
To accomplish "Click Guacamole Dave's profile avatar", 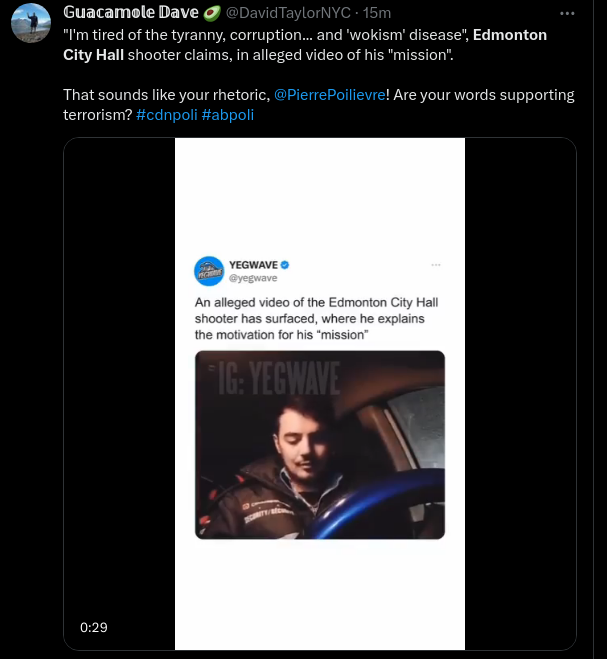I will coord(29,23).
